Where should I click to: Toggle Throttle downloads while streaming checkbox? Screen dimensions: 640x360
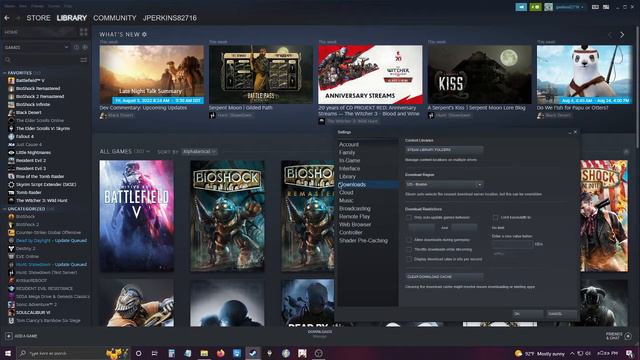tap(409, 249)
